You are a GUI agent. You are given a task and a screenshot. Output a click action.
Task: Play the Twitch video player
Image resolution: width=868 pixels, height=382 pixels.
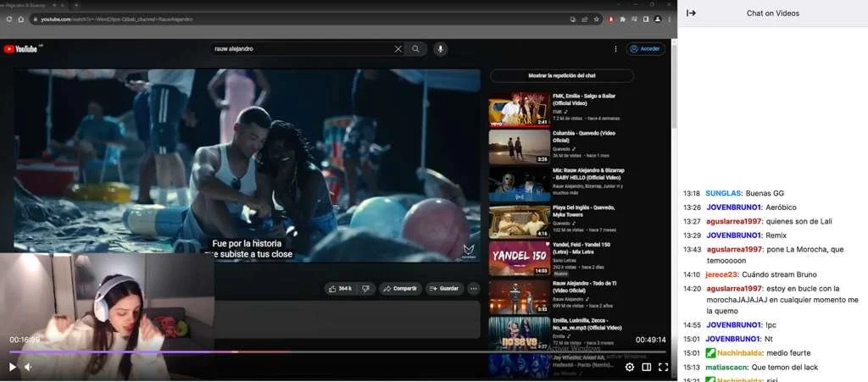[x=13, y=367]
